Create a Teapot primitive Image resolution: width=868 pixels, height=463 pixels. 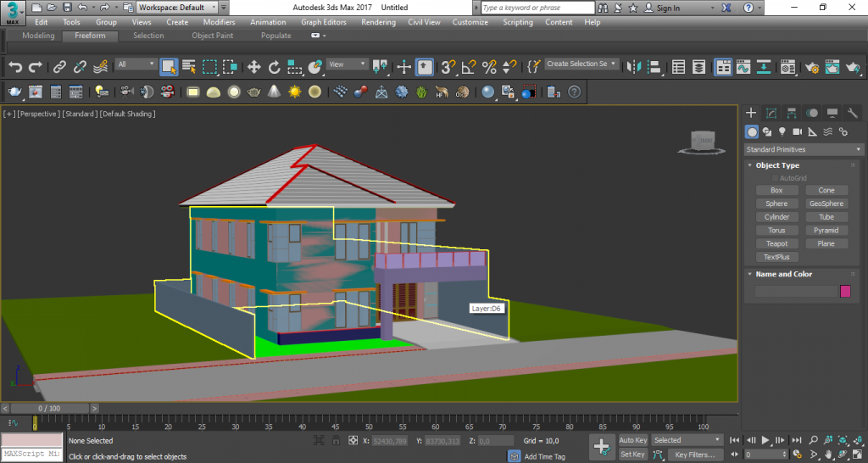[776, 243]
